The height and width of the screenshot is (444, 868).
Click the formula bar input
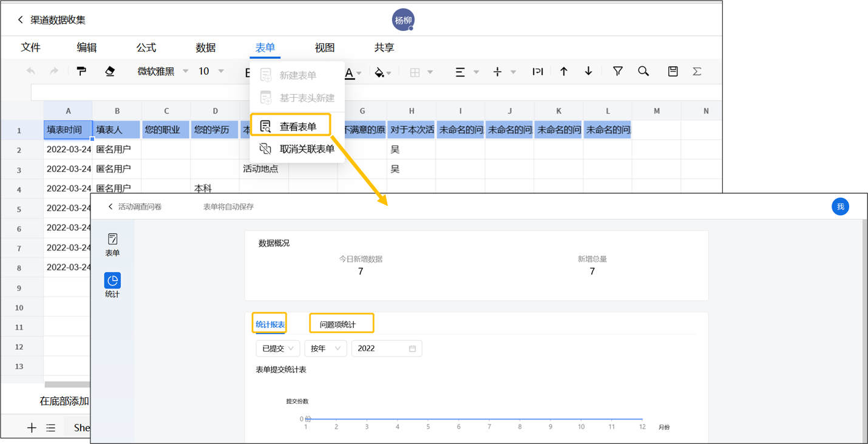pyautogui.click(x=376, y=92)
